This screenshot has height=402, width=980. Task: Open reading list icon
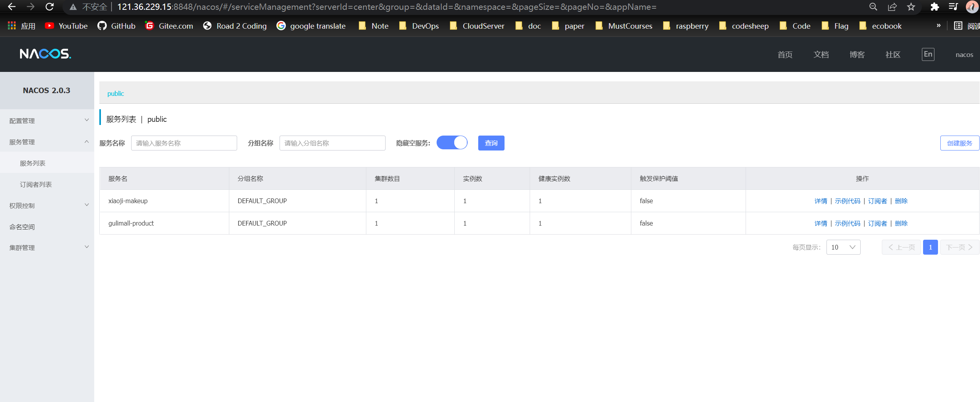pyautogui.click(x=958, y=26)
